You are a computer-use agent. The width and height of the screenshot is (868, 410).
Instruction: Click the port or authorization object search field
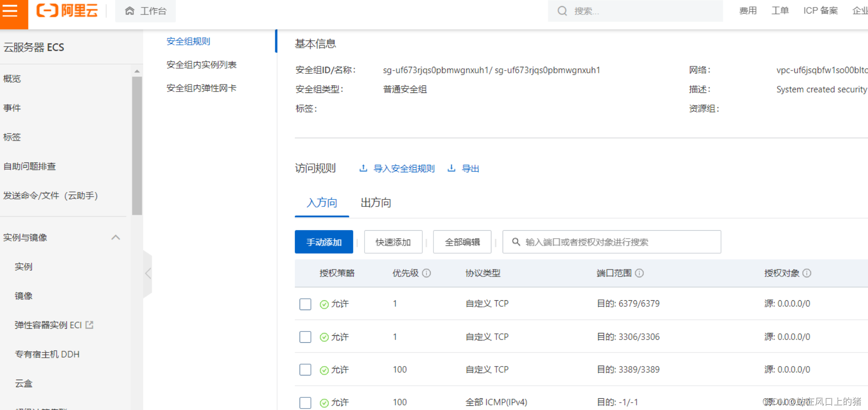(612, 242)
